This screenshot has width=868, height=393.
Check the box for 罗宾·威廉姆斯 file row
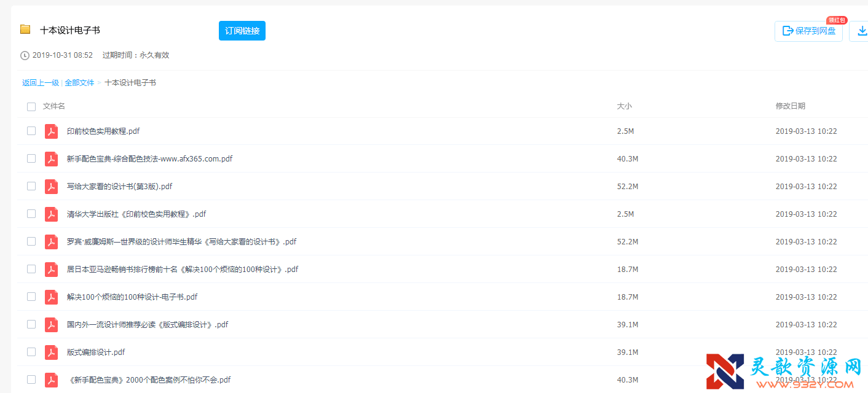(31, 241)
